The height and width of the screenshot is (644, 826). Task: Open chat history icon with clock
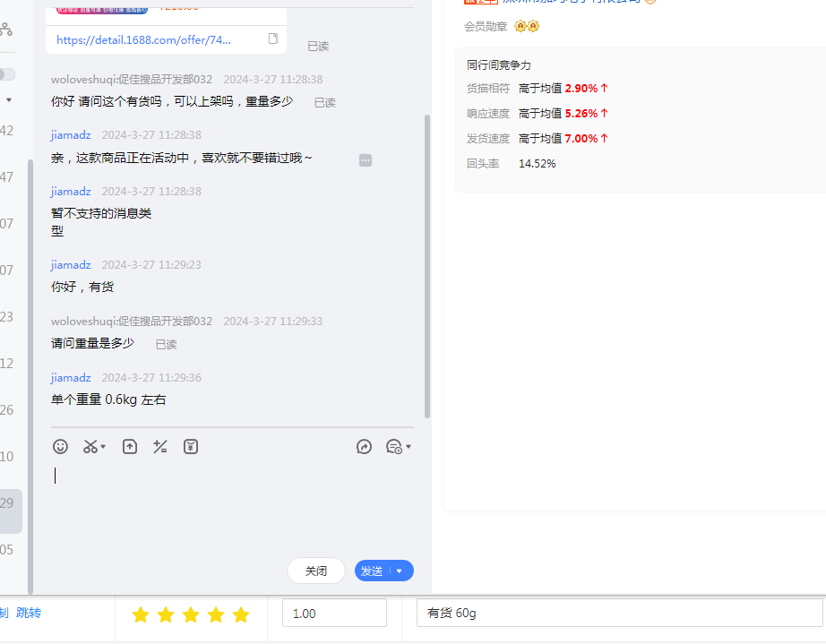point(393,446)
